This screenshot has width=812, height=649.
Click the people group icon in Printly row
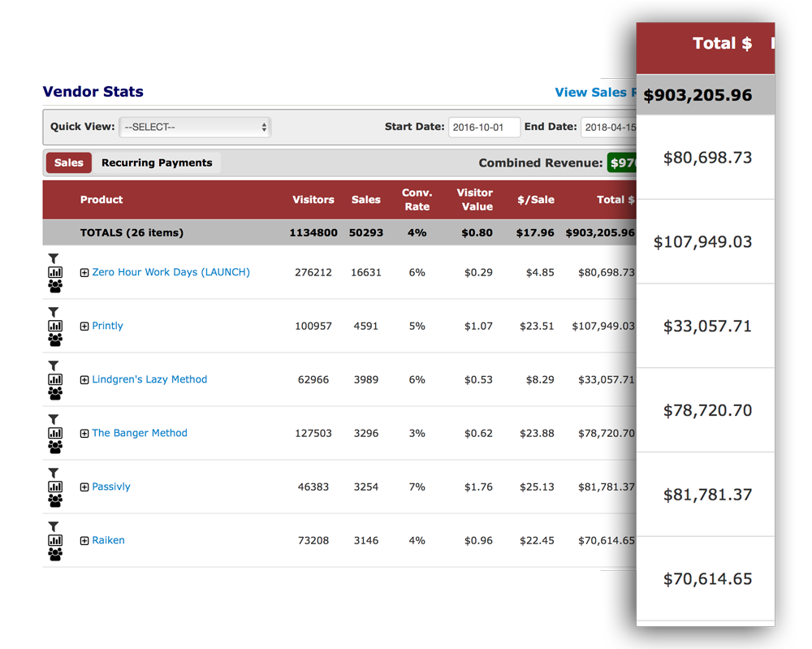click(x=55, y=340)
